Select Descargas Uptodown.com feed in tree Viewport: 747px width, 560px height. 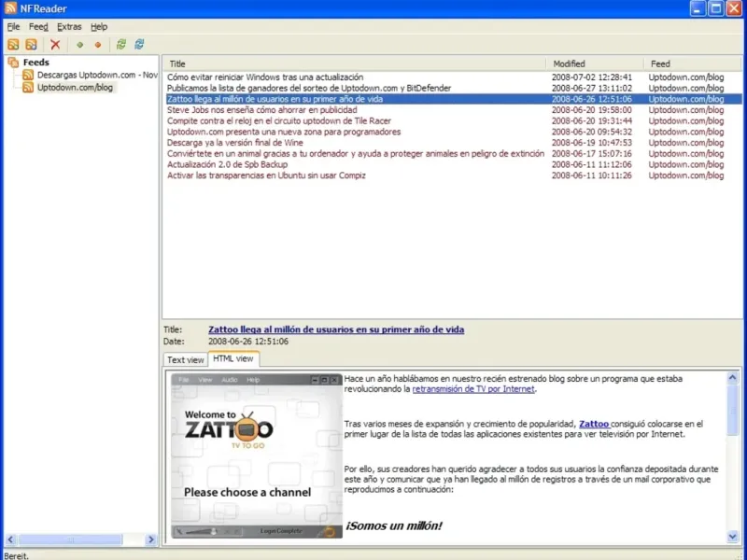(x=97, y=75)
